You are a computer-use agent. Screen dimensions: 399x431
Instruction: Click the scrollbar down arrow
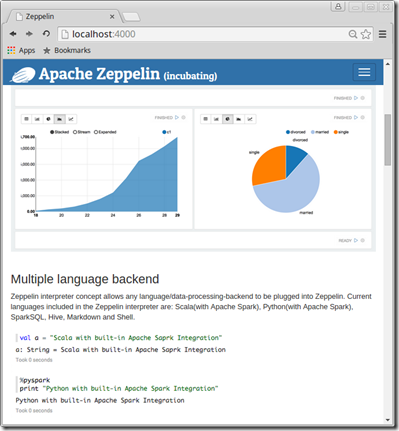[x=387, y=420]
